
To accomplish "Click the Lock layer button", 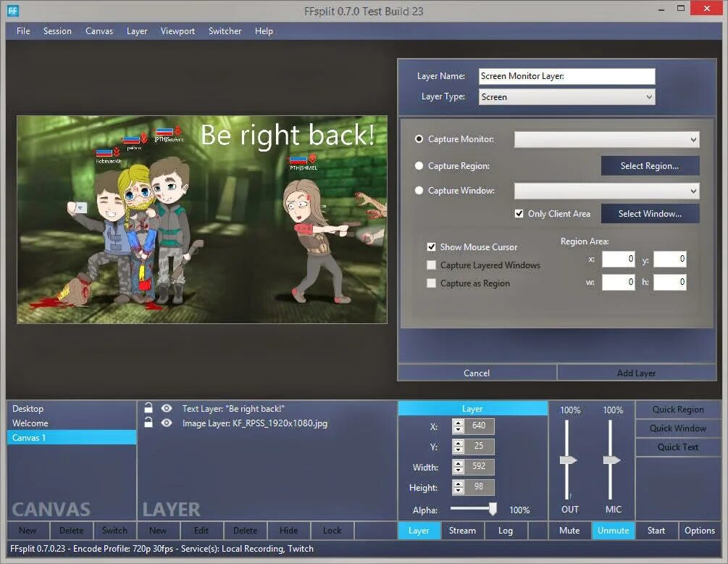I will 332,530.
